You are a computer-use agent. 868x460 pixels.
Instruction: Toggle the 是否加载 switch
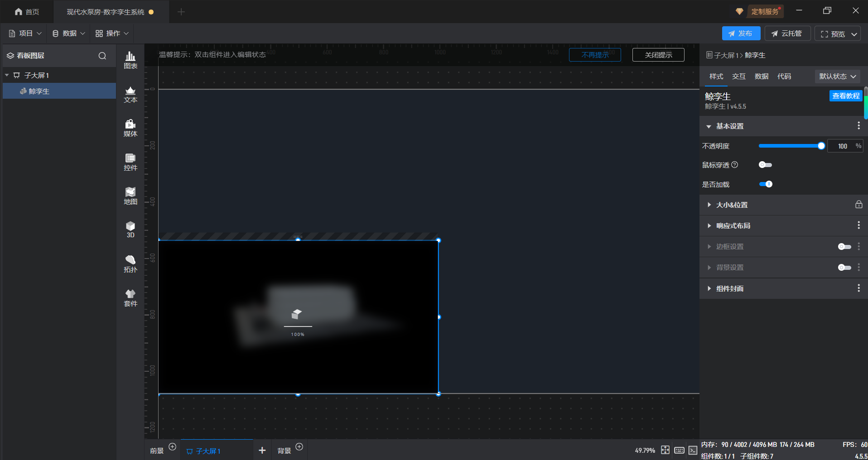coord(766,184)
